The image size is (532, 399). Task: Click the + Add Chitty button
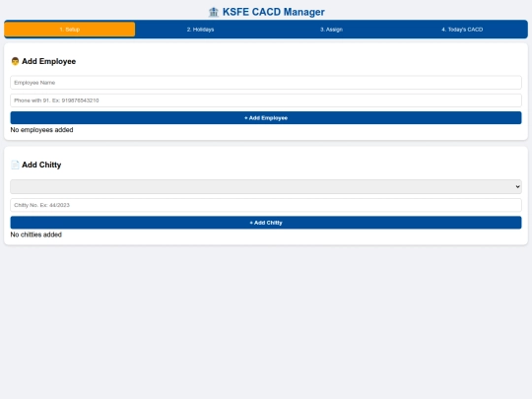[x=266, y=223]
